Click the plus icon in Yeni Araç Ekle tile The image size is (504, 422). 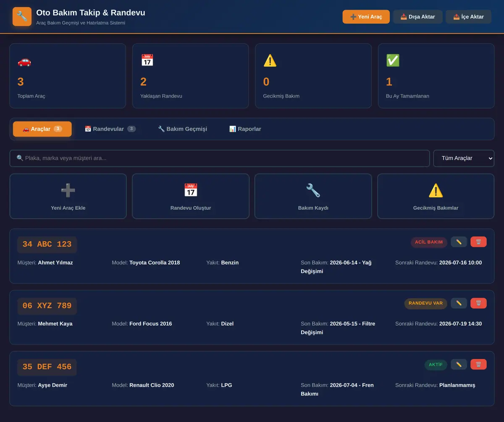pos(68,190)
